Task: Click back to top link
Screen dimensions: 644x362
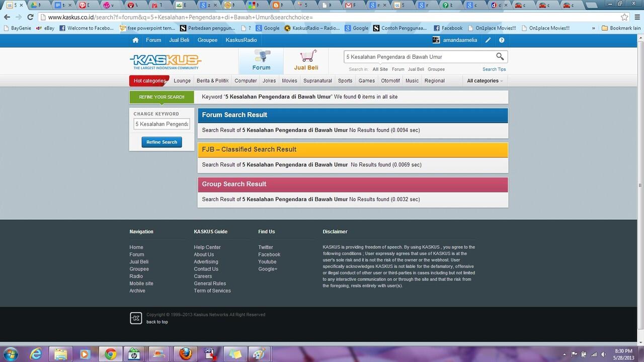Action: [x=157, y=322]
